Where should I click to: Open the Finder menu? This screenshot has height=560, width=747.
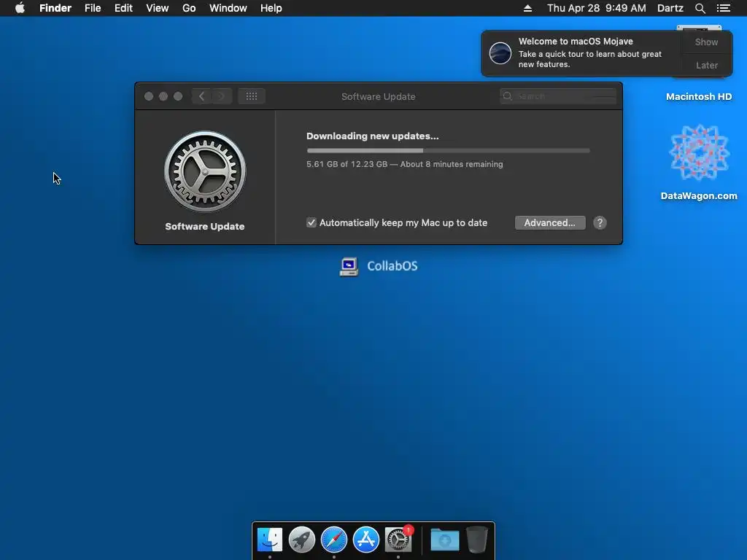click(x=55, y=8)
